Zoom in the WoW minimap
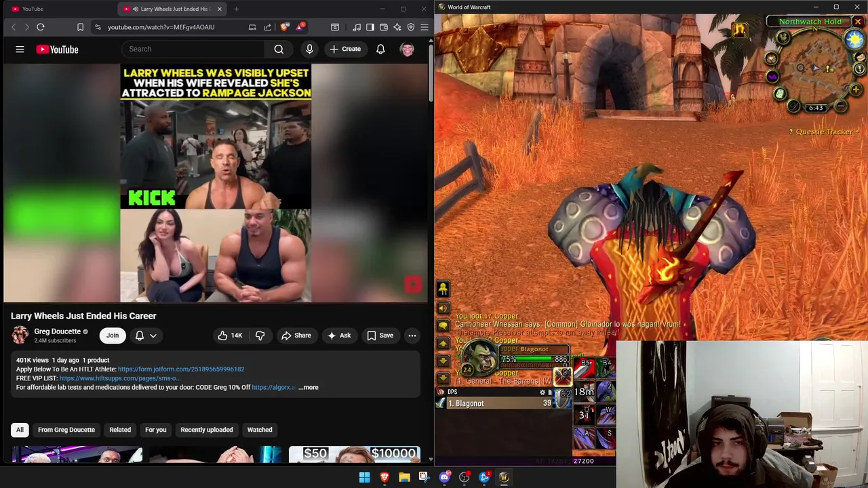 click(x=856, y=89)
